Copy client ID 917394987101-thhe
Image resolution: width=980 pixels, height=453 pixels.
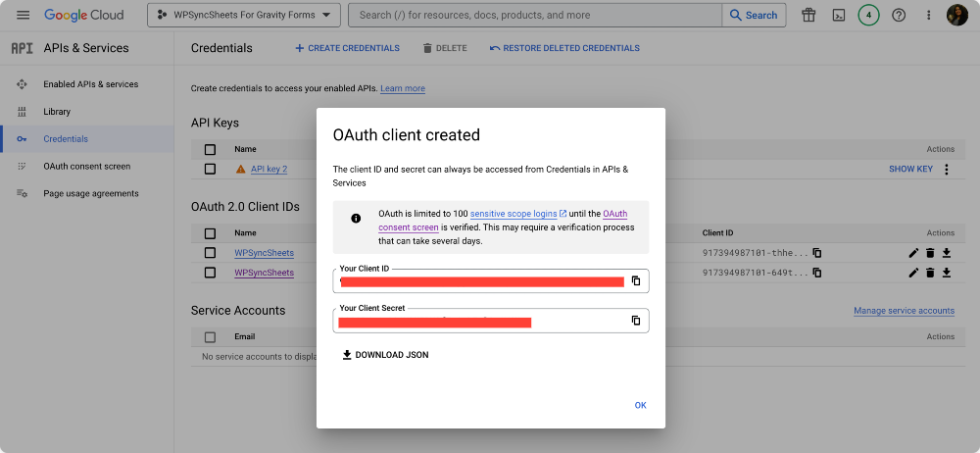[x=817, y=253]
